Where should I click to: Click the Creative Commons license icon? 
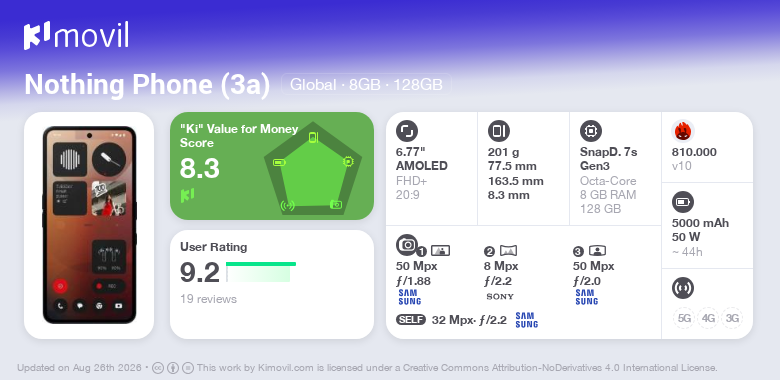click(158, 368)
